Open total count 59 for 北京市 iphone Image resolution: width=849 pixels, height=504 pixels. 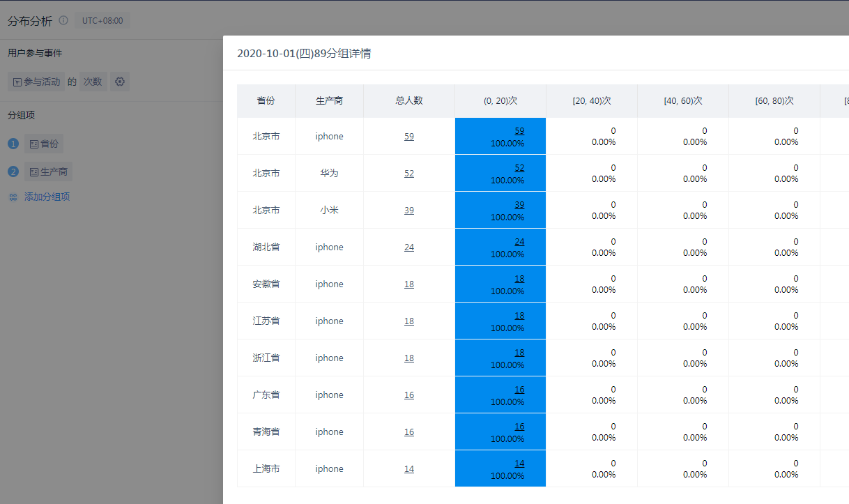point(408,137)
